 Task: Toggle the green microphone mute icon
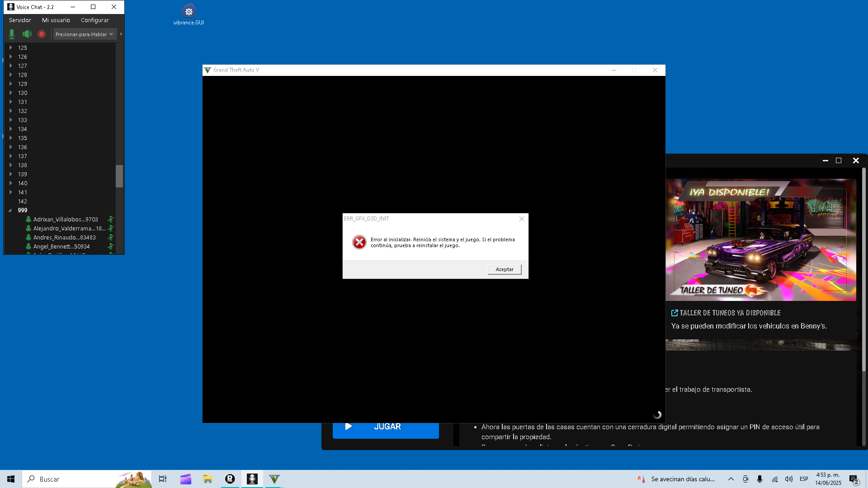tap(12, 34)
